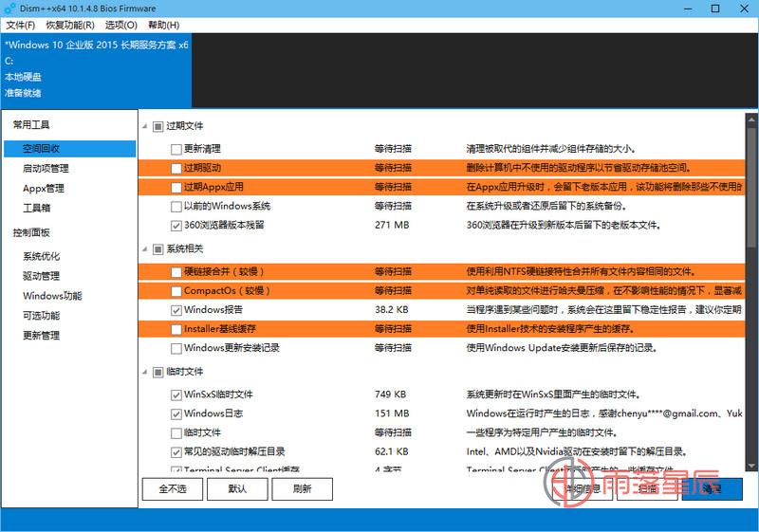Click 等待扫描 status in 以前的Windows系统 row

click(393, 206)
